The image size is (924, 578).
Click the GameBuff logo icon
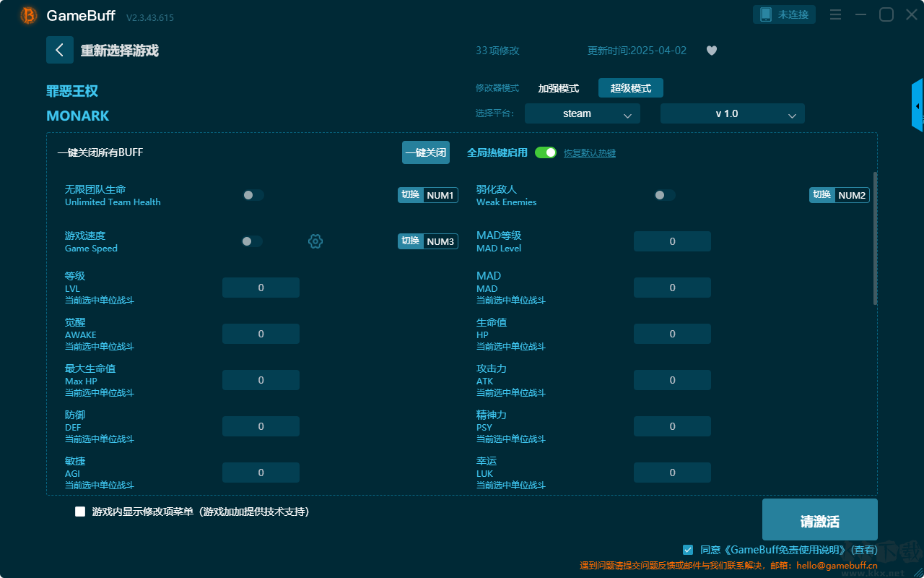coord(29,15)
